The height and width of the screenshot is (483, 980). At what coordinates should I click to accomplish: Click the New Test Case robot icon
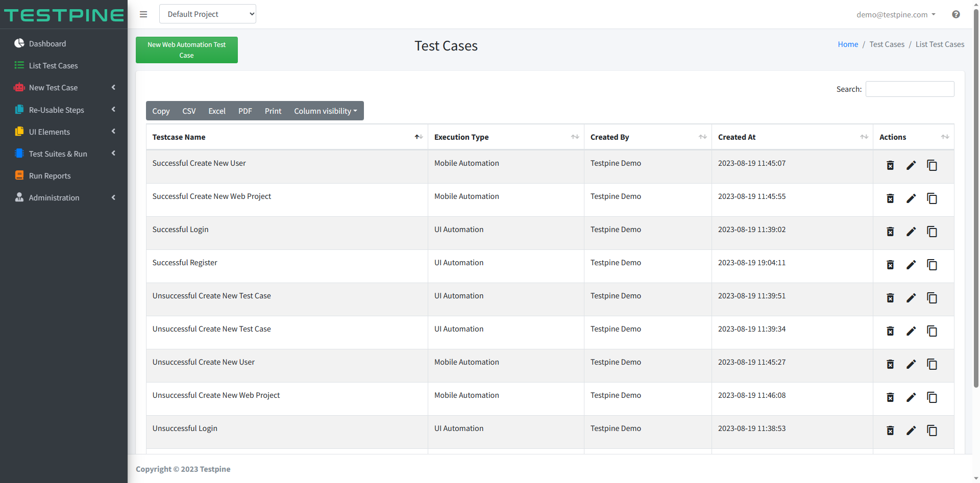coord(19,87)
